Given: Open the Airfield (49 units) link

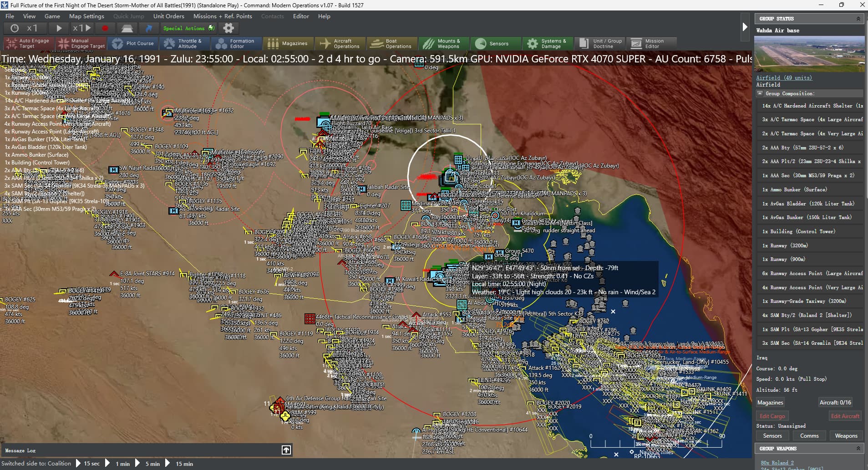Looking at the screenshot, I should click(x=784, y=78).
